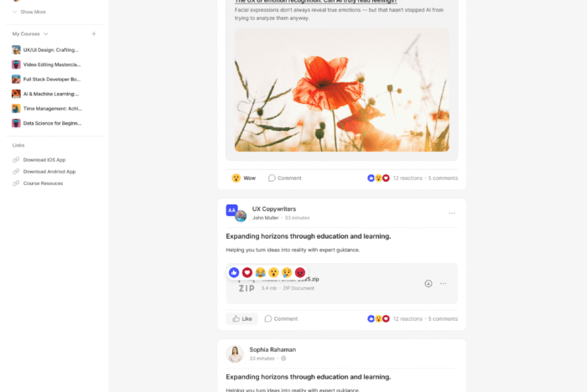The height and width of the screenshot is (392, 587).
Task: Select the angry red face reaction
Action: 300,272
